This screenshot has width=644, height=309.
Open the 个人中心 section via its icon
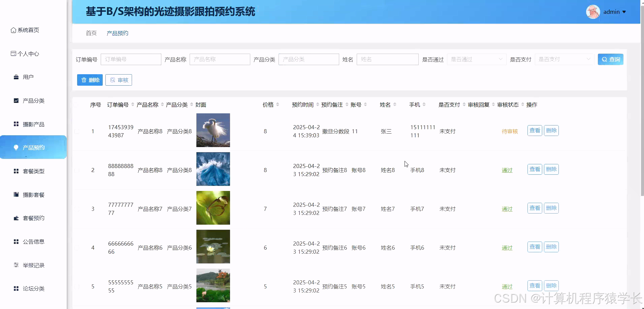pos(13,53)
